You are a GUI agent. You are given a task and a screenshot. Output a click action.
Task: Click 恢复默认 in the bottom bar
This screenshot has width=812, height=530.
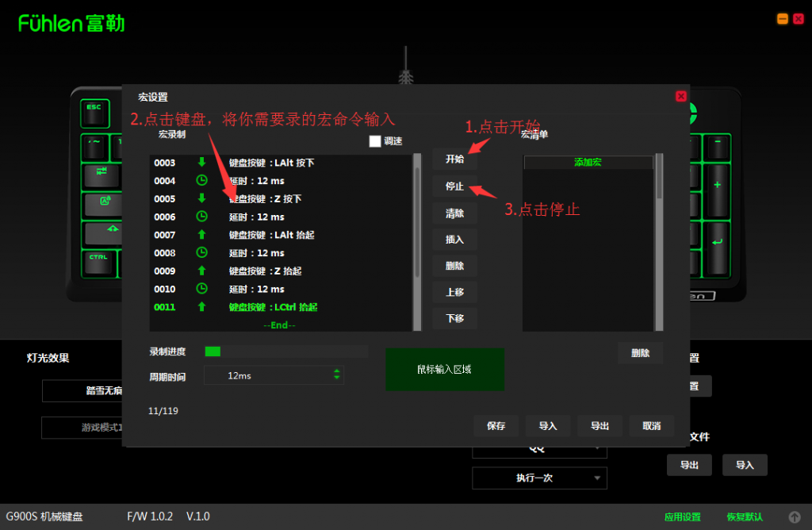coord(744,517)
